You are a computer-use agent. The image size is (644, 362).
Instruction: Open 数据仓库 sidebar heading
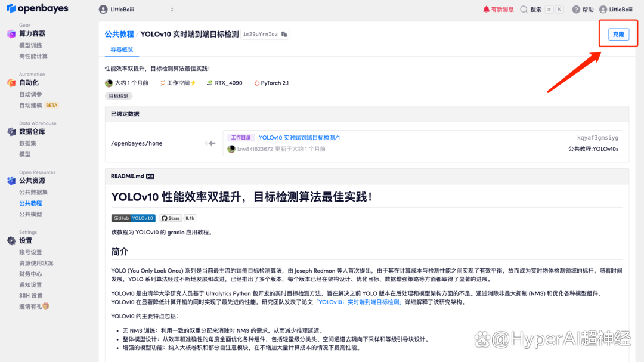pos(32,131)
